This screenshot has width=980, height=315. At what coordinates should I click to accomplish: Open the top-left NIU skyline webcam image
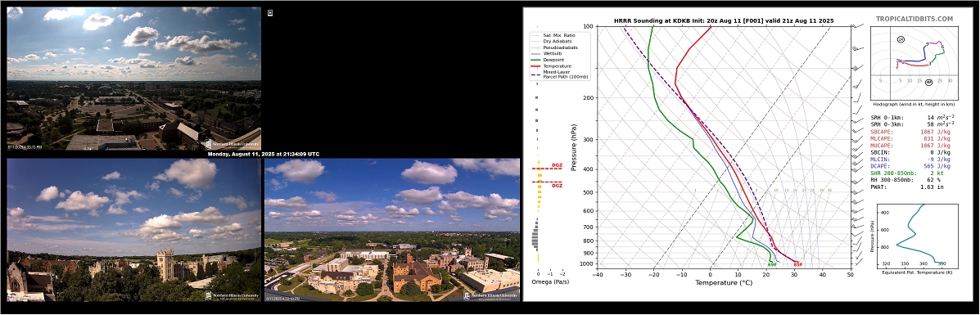pos(133,78)
